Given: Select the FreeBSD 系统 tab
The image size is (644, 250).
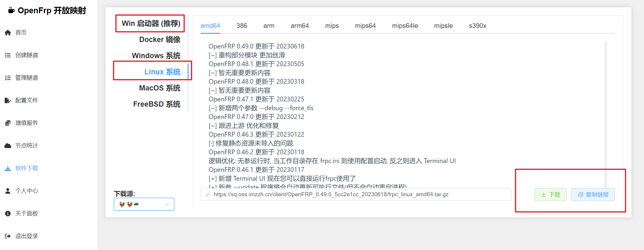Looking at the screenshot, I should [157, 104].
